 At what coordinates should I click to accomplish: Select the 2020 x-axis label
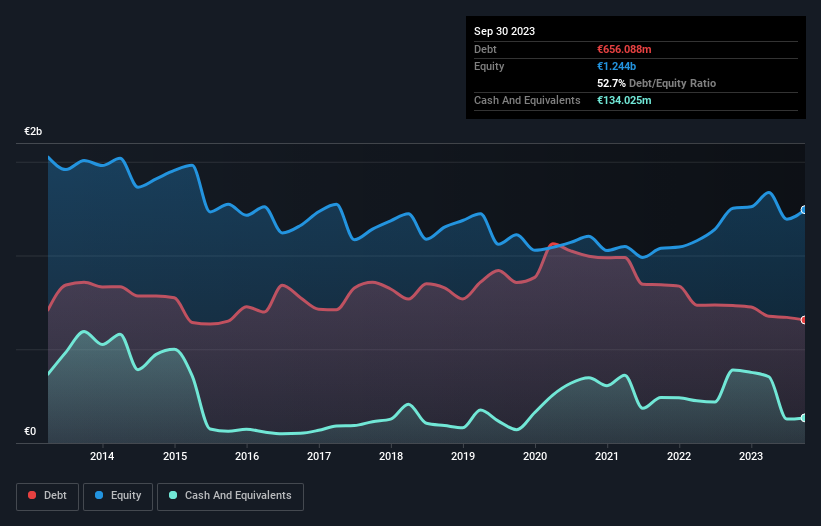(535, 456)
